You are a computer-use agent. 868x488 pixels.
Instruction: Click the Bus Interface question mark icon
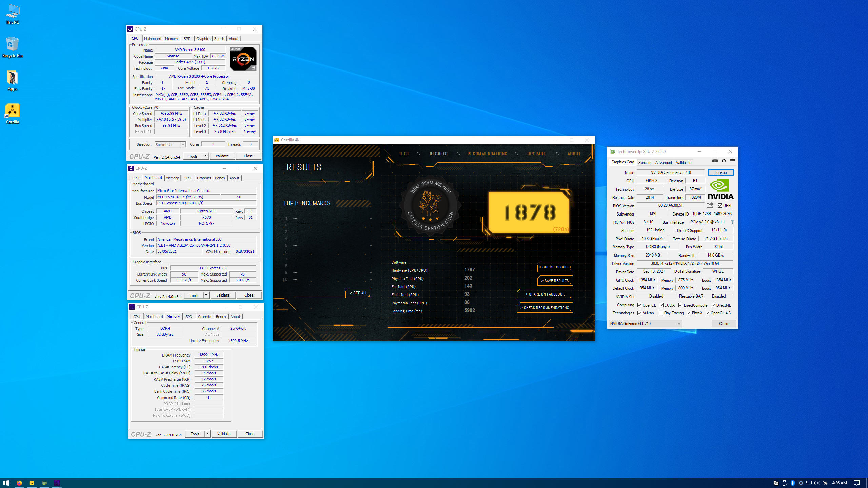(732, 222)
